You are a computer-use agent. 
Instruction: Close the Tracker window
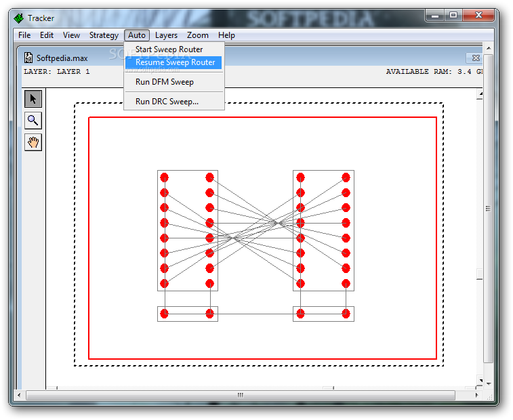click(x=478, y=15)
